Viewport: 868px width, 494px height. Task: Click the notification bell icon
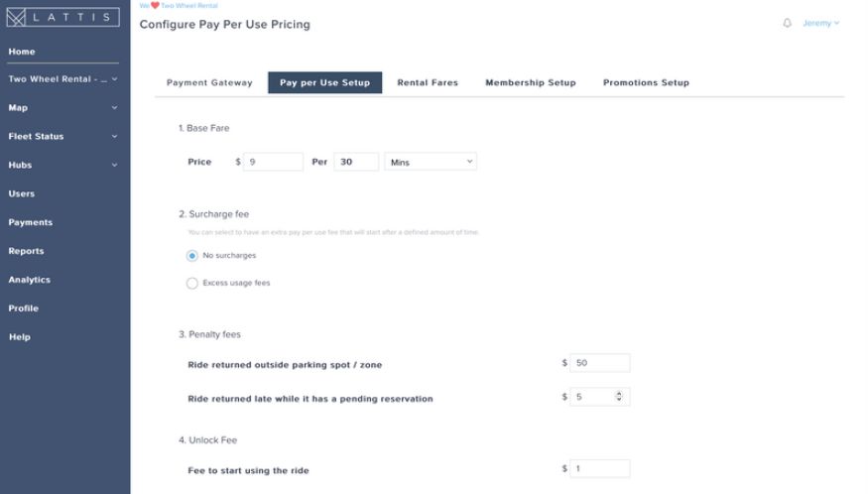788,23
